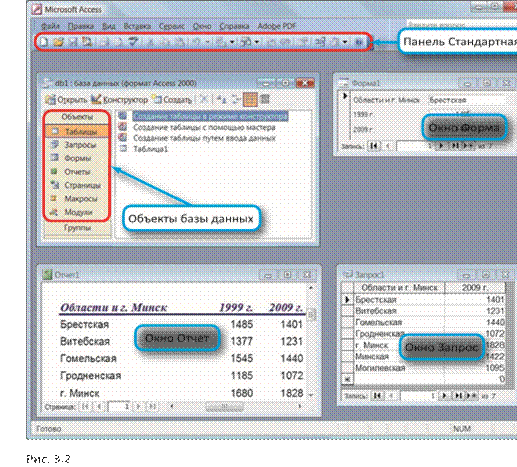Viewport: 517px width, 467px height.
Task: Save using the diskette icon in the toolbar
Action: 73,42
